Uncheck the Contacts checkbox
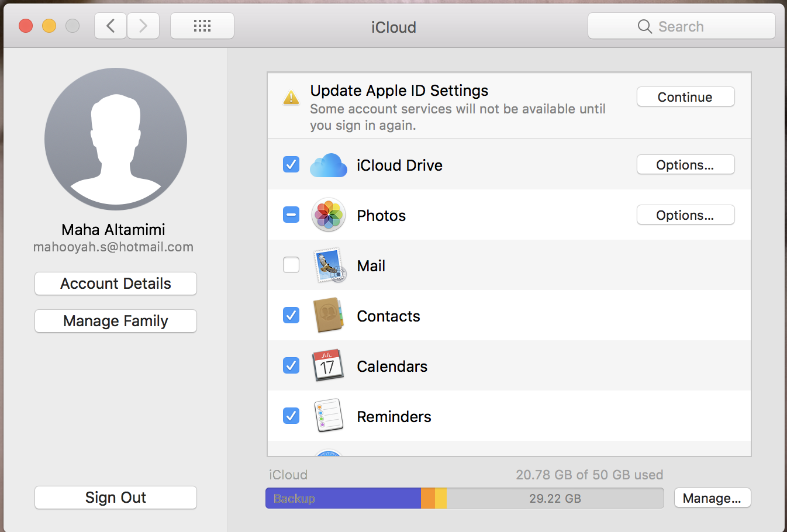The image size is (787, 532). click(291, 315)
